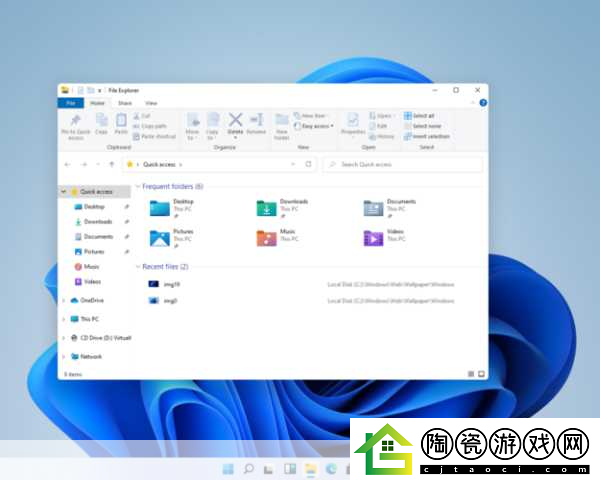This screenshot has height=480, width=600.
Task: Click the address bar Quick access path
Action: pos(159,164)
